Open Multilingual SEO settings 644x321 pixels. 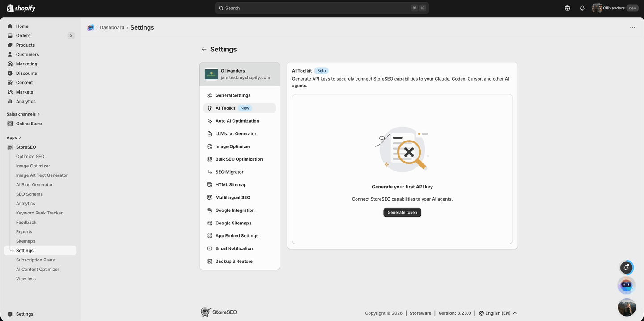coord(240,197)
